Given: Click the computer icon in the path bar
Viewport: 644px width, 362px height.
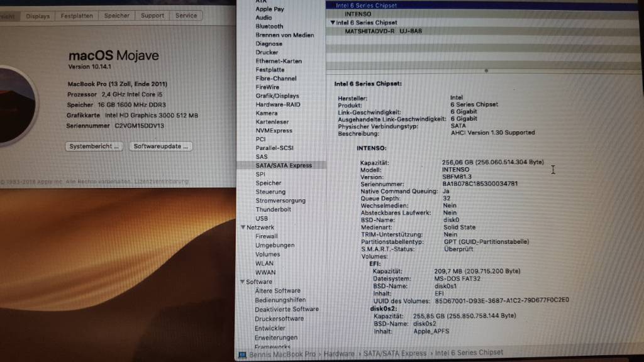Looking at the screenshot, I should 242,354.
